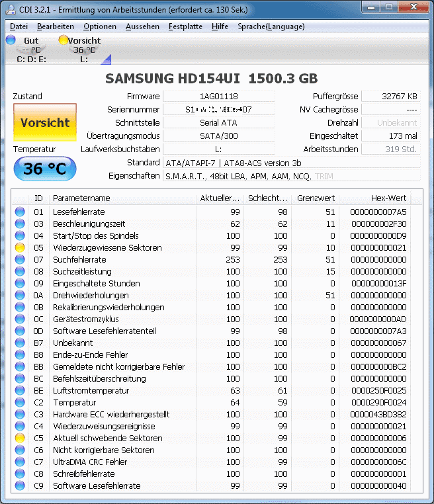
Task: Click the Laufwerksbuchstaben field L:
Action: [218, 149]
